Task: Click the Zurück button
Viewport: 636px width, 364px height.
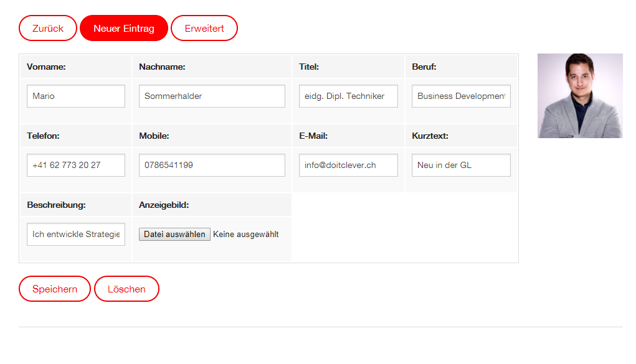Action: (48, 28)
